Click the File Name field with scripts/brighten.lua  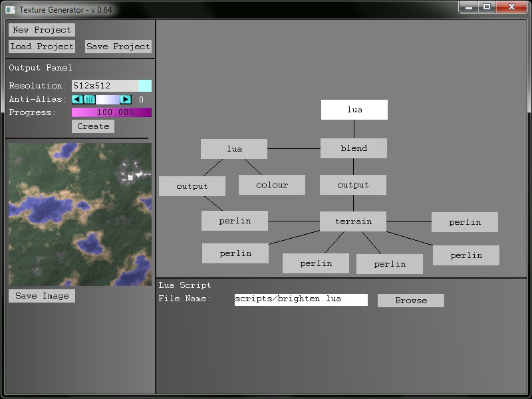click(301, 299)
